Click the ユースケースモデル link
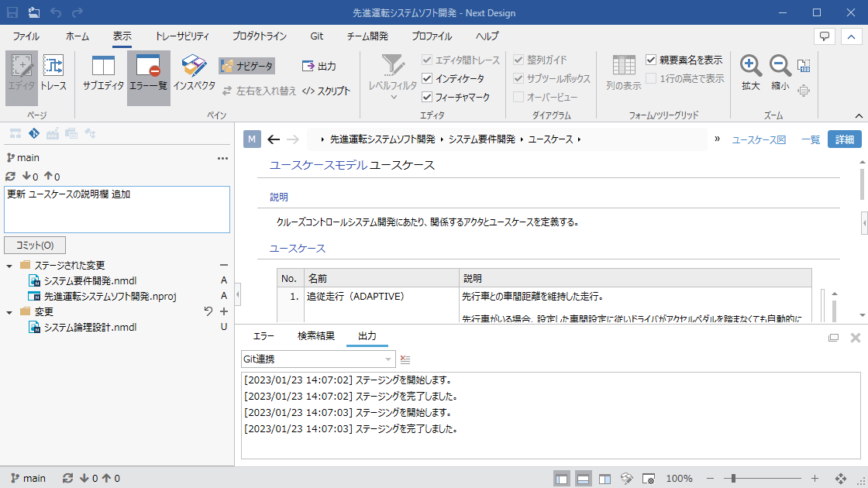Viewport: 868px width, 488px height. coord(319,165)
